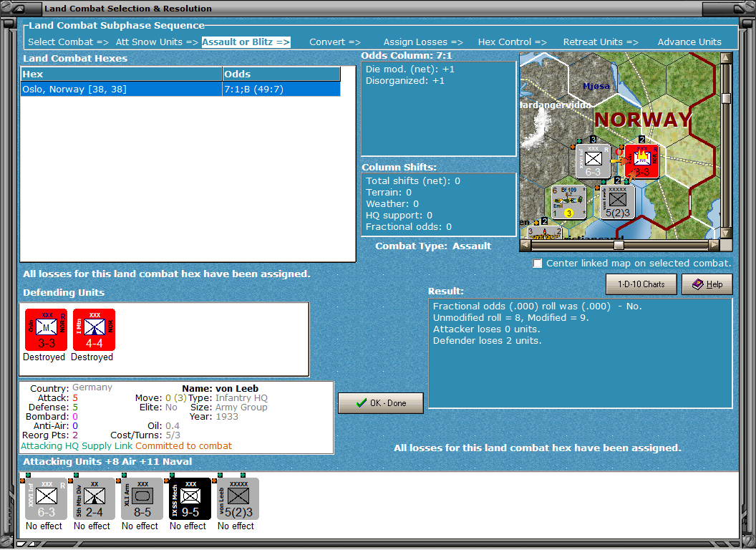Image resolution: width=756 pixels, height=550 pixels.
Task: Click the Att Snow Units subphase step
Action: (157, 42)
